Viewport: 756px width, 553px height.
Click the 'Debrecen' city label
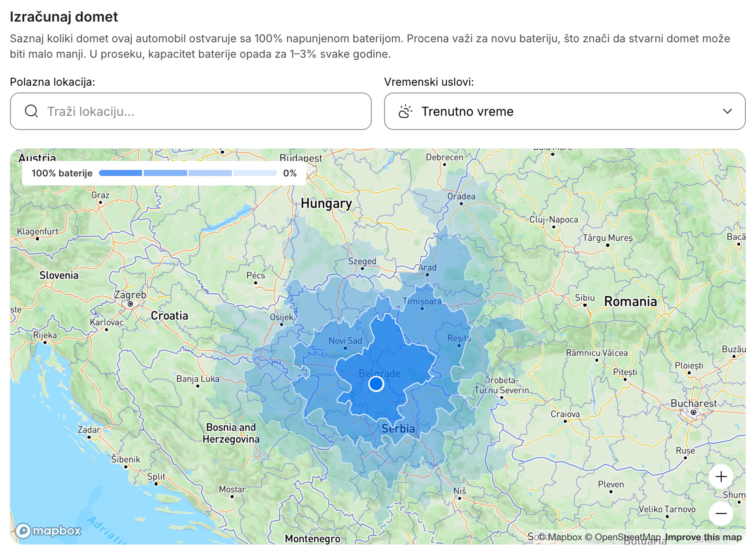pos(444,157)
